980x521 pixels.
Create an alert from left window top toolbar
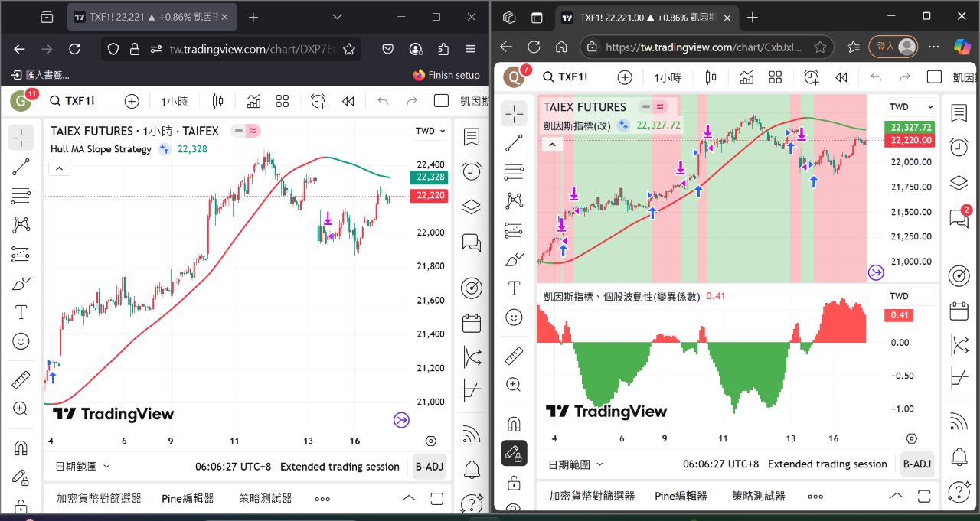[318, 101]
